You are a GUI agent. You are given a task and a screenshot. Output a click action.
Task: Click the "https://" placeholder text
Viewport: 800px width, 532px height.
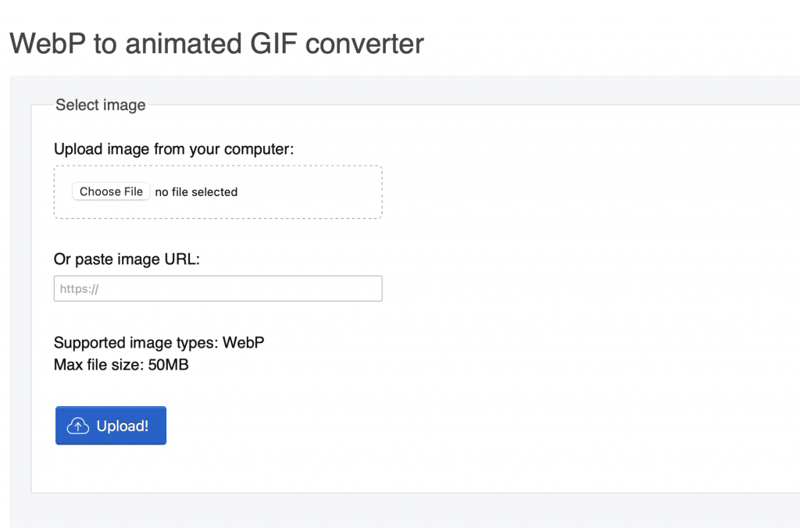click(80, 289)
